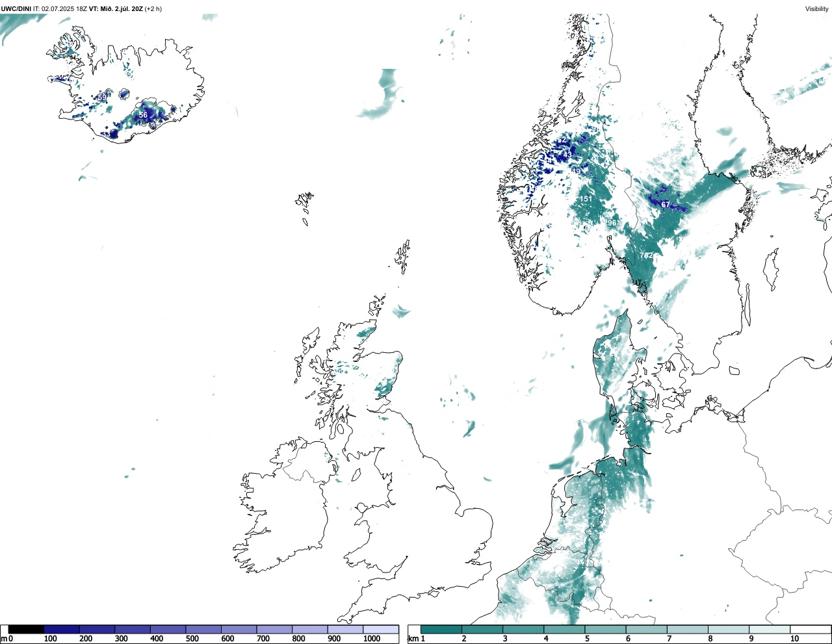This screenshot has height=644, width=832.
Task: Click the '600' label on the metre scale
Action: pos(227,638)
